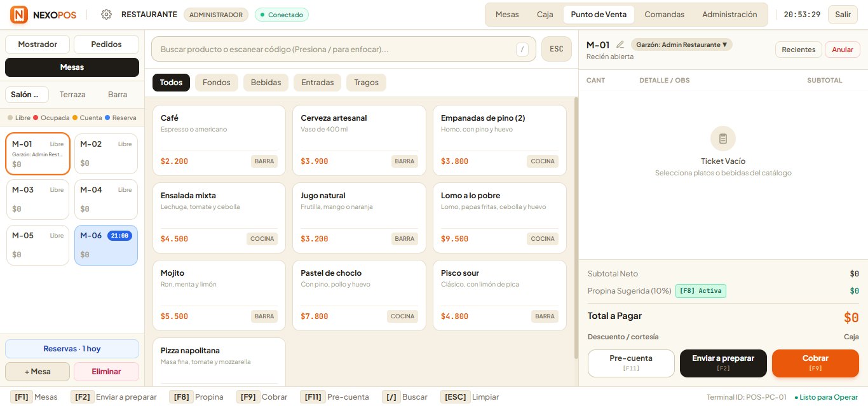Click the F11 Pre-cuenta shortcut in footer
The width and height of the screenshot is (868, 406).
334,397
